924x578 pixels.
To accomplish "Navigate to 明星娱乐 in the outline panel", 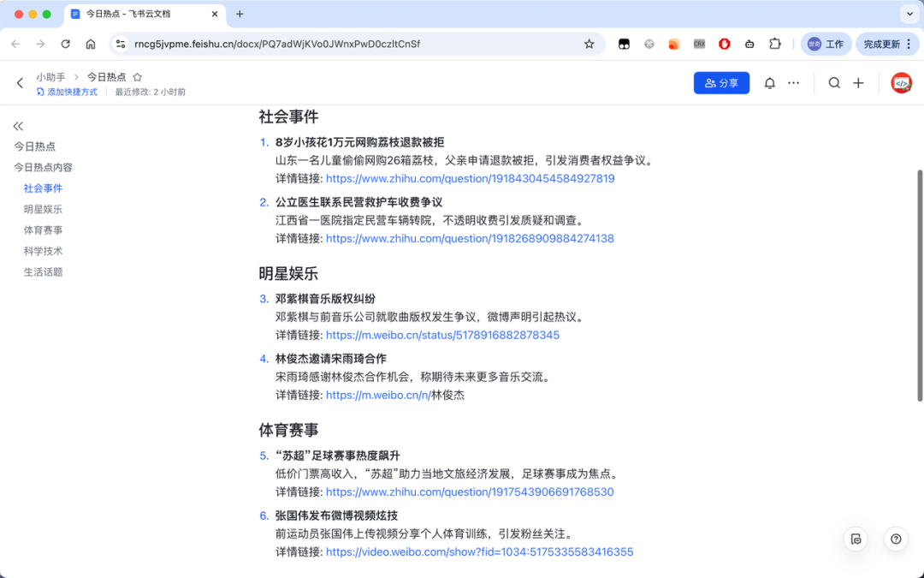I will click(x=44, y=208).
